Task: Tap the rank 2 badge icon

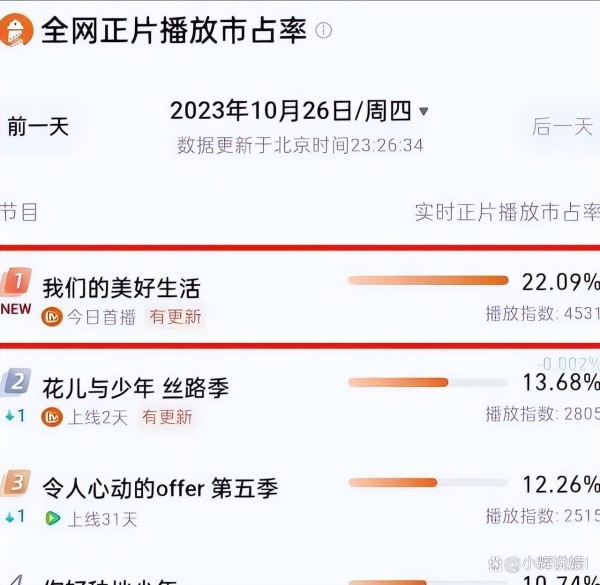Action: click(16, 382)
